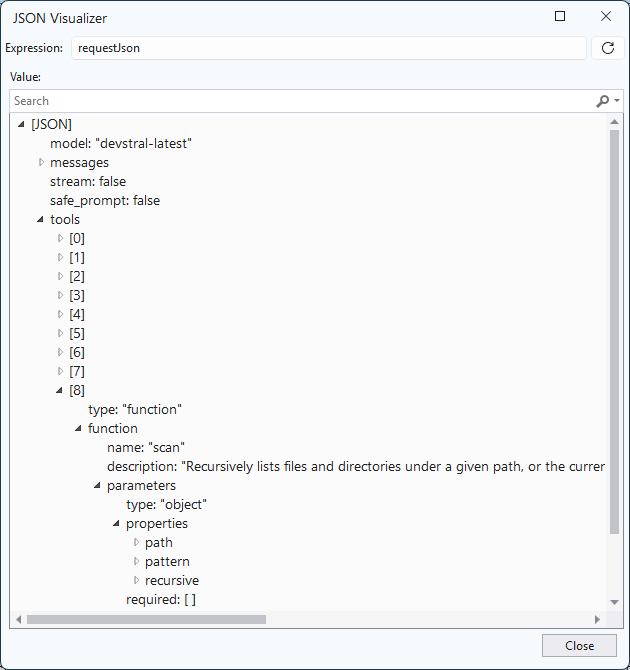Click the horizontal scrollbar right arrow

pos(597,620)
